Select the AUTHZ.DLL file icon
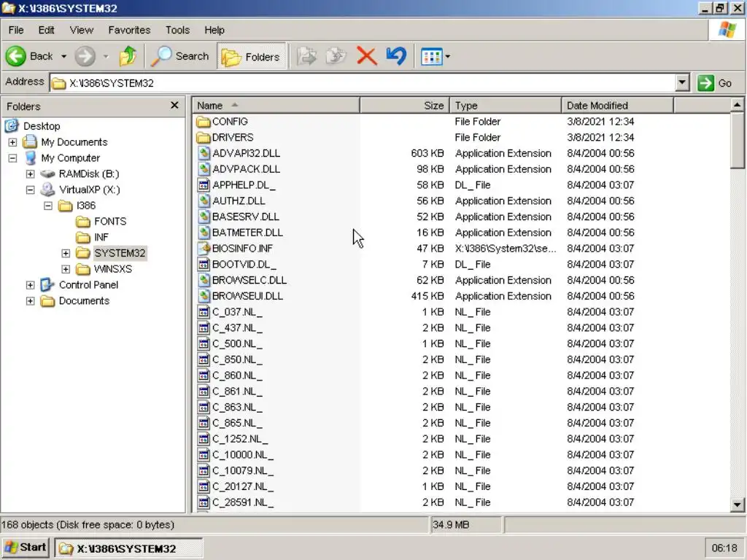This screenshot has height=560, width=747. pos(204,201)
